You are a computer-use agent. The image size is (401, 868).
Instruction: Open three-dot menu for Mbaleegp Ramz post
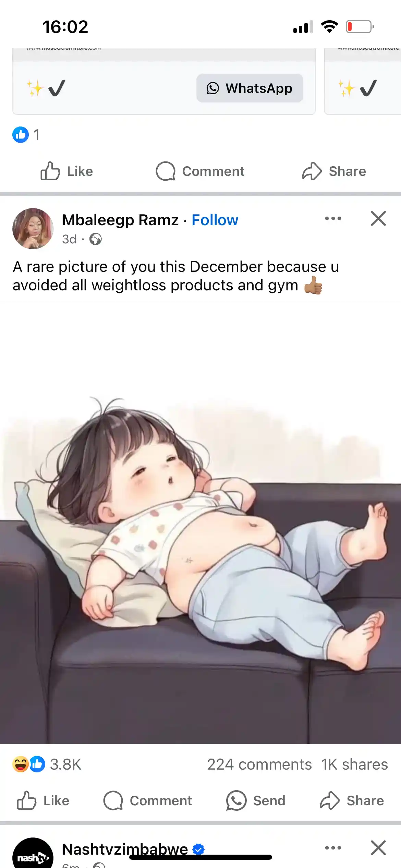[x=333, y=218]
